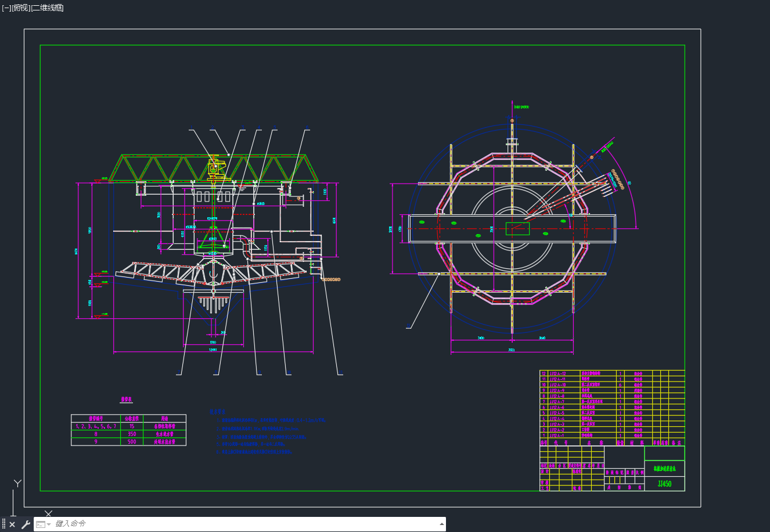Click the command line drag grip handle
The height and width of the screenshot is (532, 770).
pos(3,524)
